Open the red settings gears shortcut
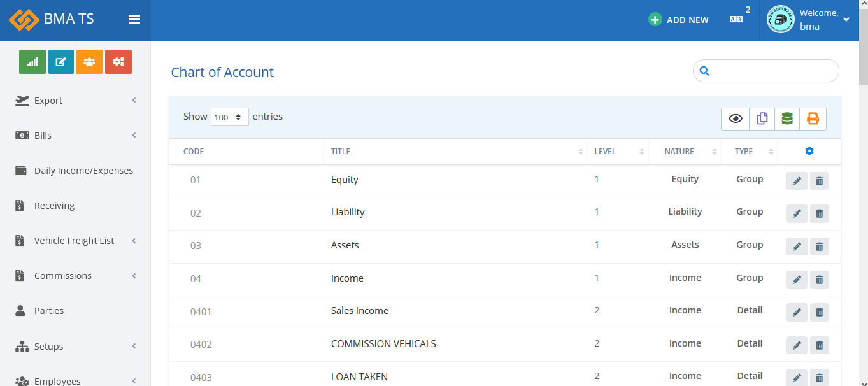This screenshot has height=386, width=868. pos(118,62)
